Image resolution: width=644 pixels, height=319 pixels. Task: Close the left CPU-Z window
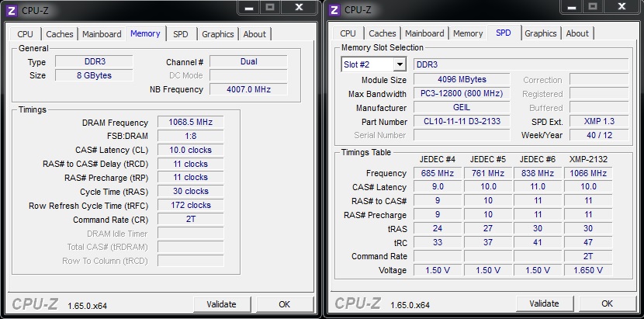tap(299, 8)
